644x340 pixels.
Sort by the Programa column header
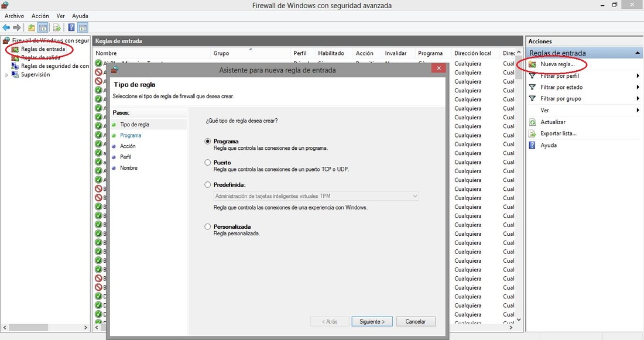pyautogui.click(x=433, y=53)
